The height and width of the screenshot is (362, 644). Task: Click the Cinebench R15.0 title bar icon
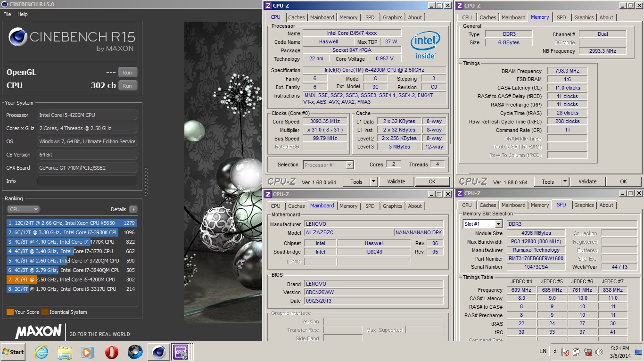coord(4,4)
